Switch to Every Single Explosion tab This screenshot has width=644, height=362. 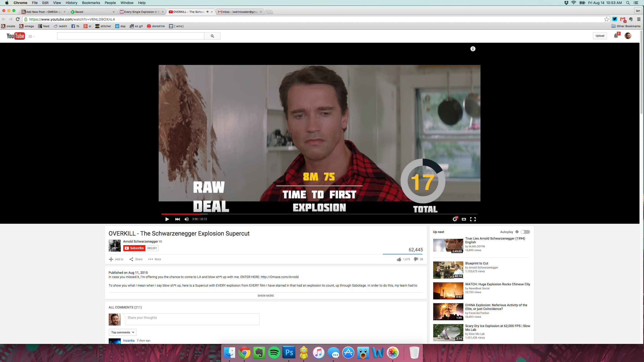[142, 12]
